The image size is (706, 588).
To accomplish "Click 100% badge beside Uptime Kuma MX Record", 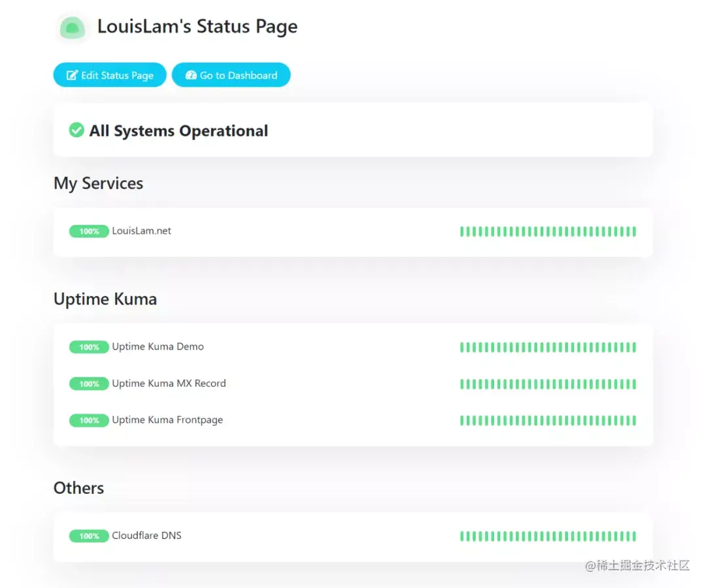I will tap(89, 384).
